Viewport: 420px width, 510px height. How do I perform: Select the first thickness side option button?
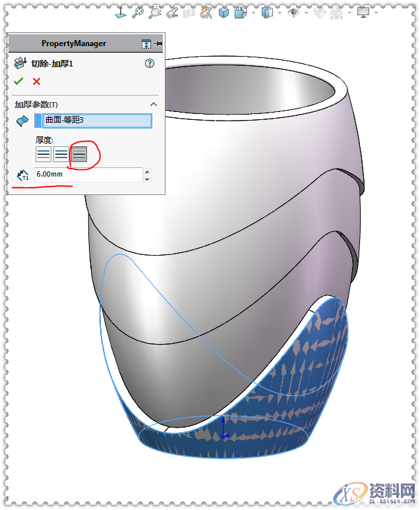click(x=44, y=154)
